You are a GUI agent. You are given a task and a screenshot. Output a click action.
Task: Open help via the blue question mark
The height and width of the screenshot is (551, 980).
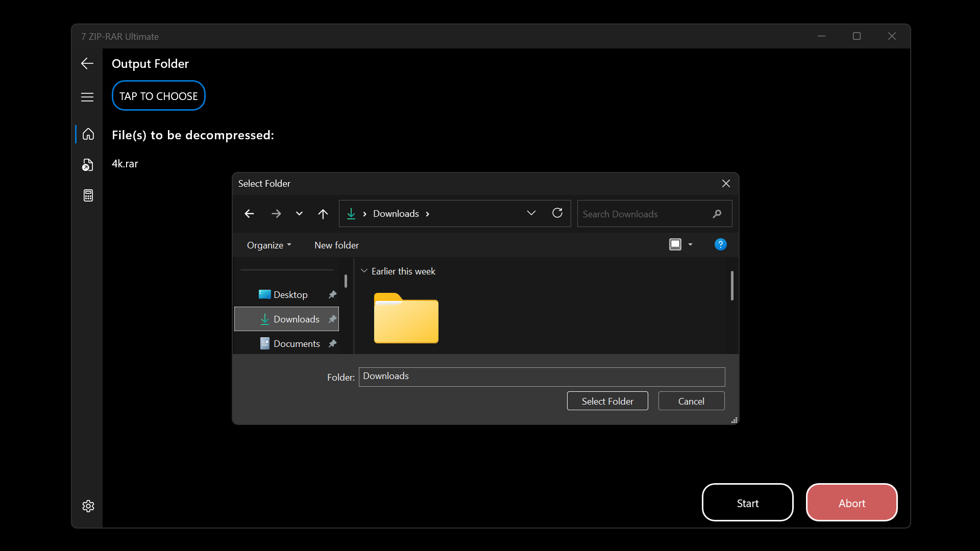(x=720, y=244)
